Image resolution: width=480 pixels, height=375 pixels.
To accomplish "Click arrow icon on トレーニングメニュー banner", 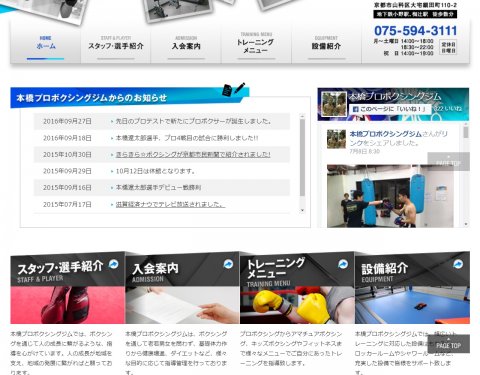I will [343, 264].
